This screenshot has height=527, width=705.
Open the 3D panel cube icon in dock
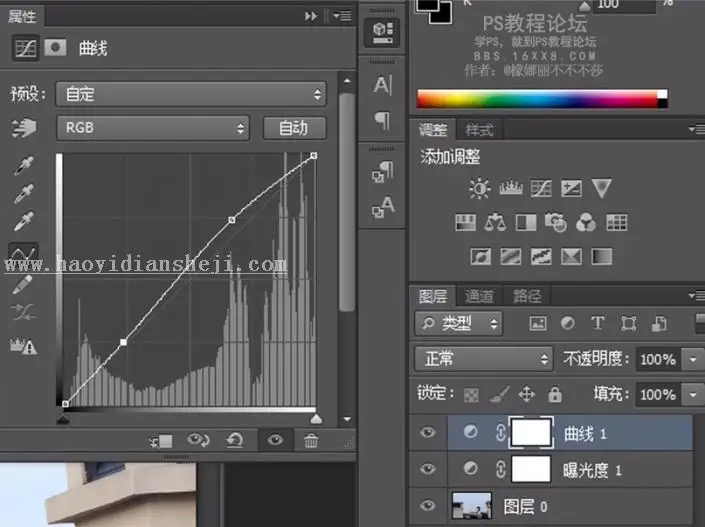(x=382, y=32)
